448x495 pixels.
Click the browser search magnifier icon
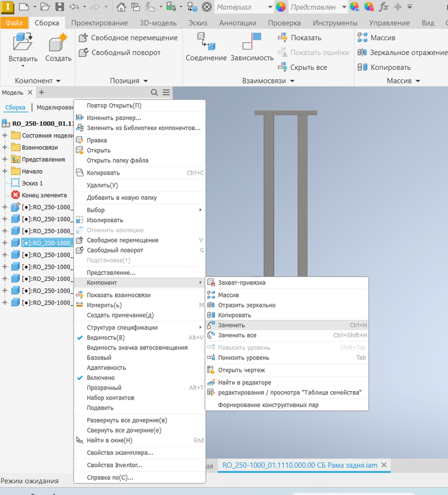(154, 92)
